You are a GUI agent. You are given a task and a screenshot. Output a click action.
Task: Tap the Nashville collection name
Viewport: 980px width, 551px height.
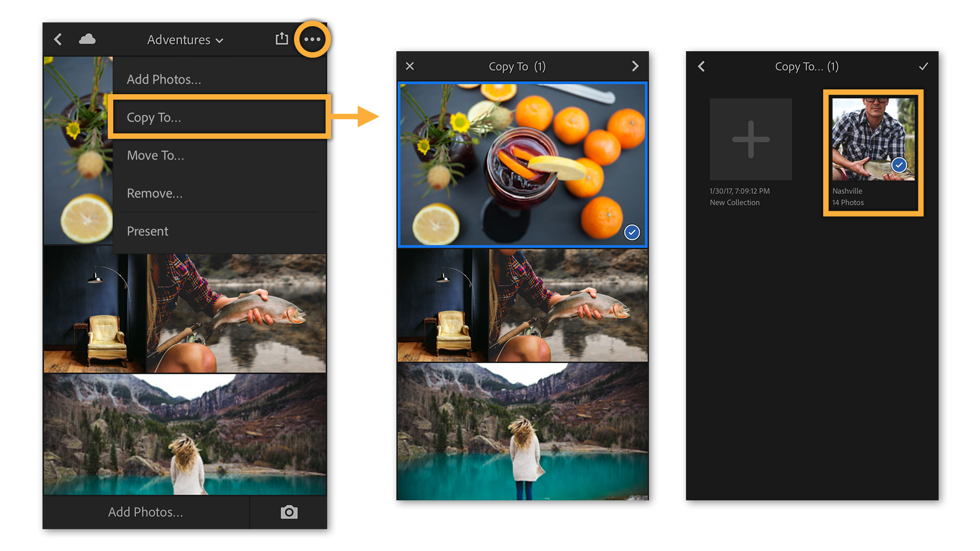847,191
